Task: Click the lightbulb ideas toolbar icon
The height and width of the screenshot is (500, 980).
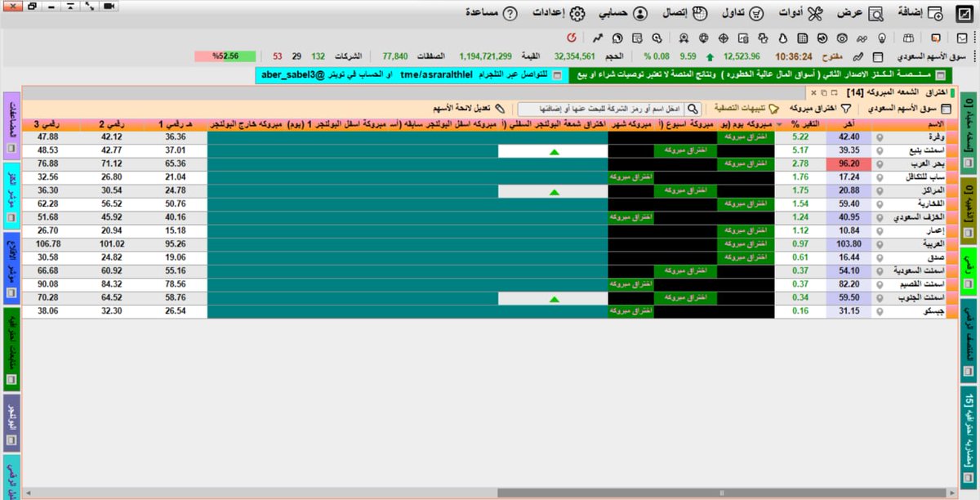Action: 882,38
